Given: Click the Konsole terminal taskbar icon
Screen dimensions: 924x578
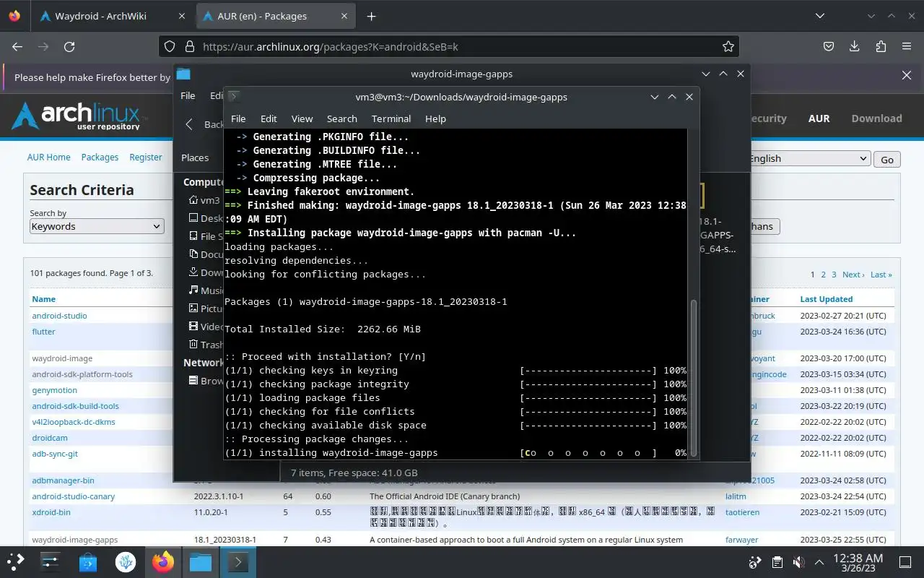Looking at the screenshot, I should point(238,561).
